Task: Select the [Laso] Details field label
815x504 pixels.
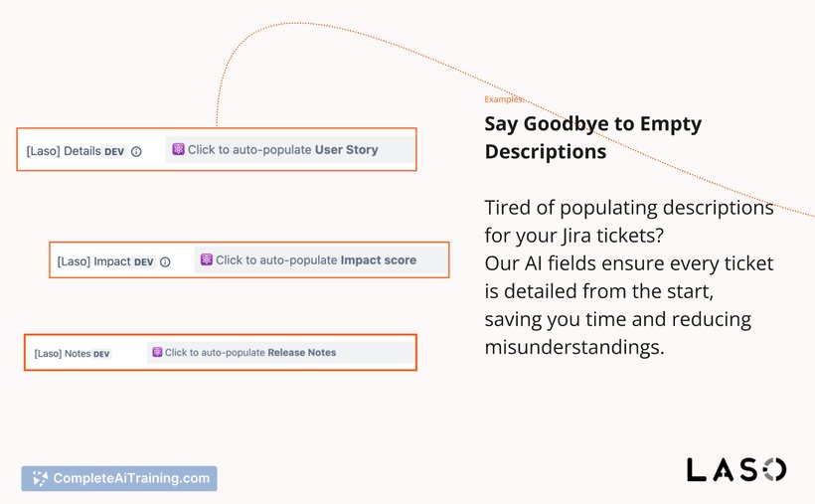Action: coord(64,151)
